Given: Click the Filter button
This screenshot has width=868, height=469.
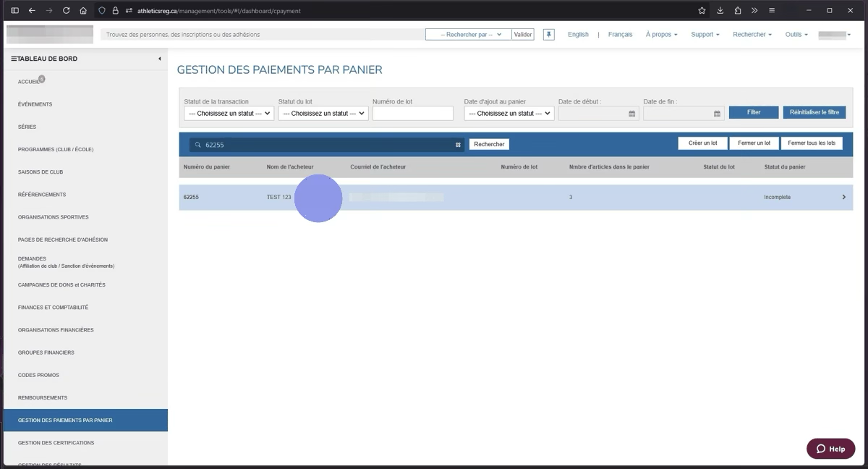Looking at the screenshot, I should click(x=753, y=113).
